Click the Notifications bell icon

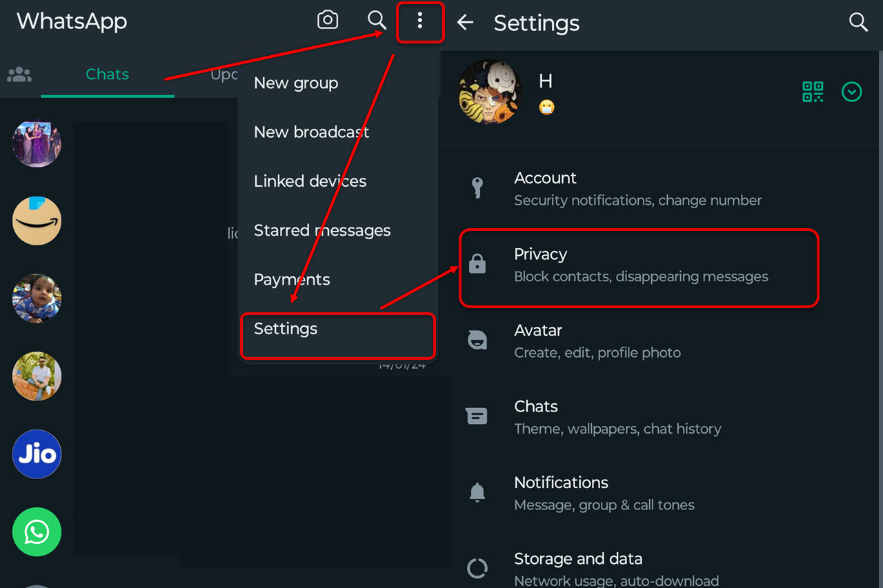pyautogui.click(x=477, y=492)
